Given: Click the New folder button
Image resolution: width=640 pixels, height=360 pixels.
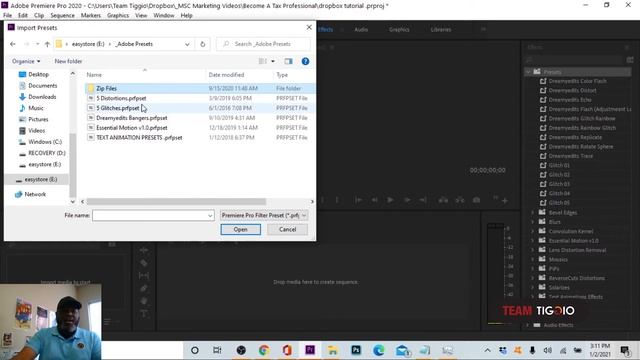Looking at the screenshot, I should coord(68,61).
